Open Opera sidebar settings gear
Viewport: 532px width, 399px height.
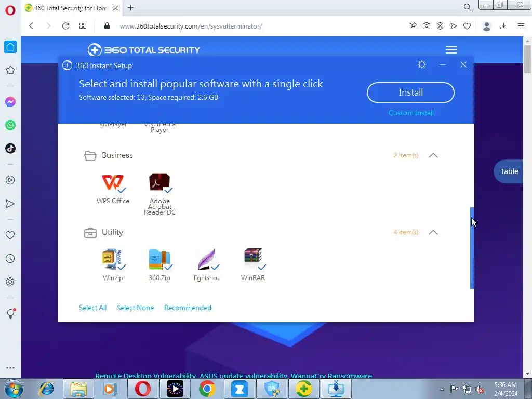point(10,282)
